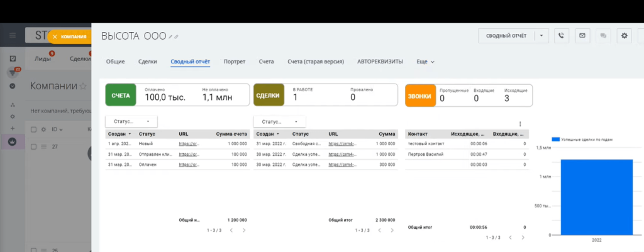The width and height of the screenshot is (644, 252).
Task: Click the phone call icon button
Action: 561,36
